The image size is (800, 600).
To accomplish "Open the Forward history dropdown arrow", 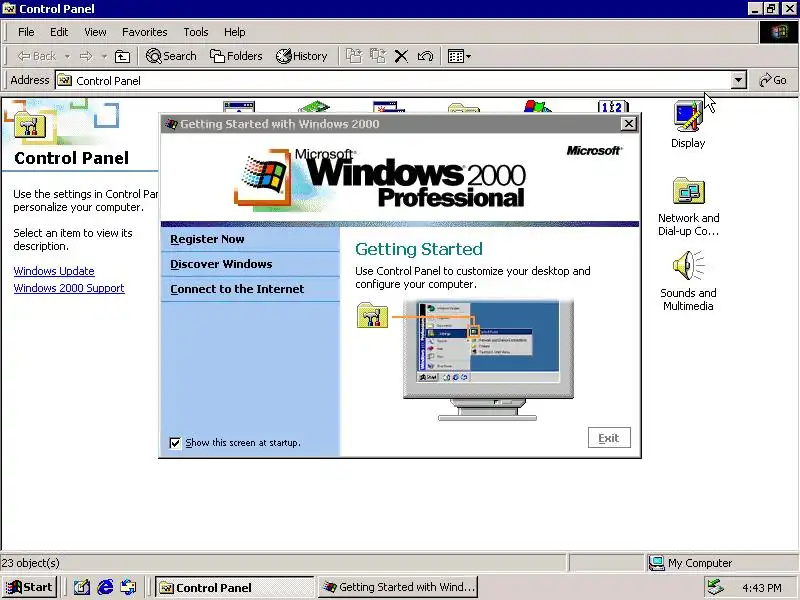I will point(104,56).
